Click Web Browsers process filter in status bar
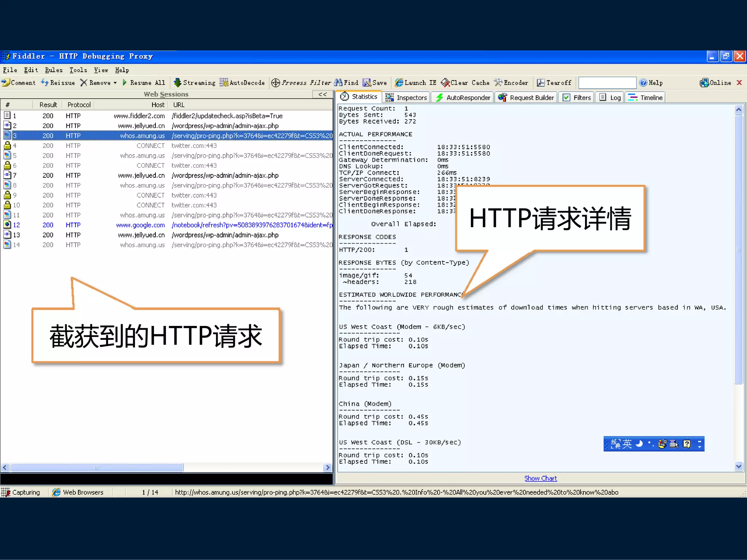 (x=78, y=492)
